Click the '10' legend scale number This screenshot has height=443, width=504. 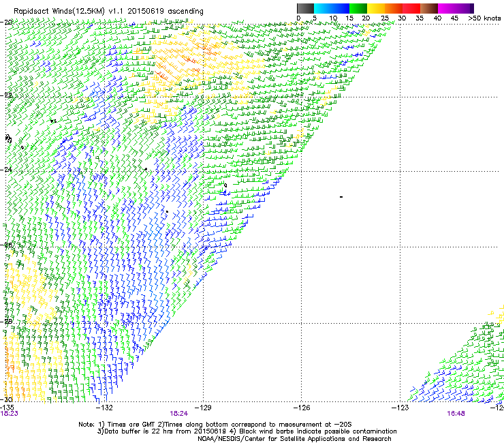point(333,18)
